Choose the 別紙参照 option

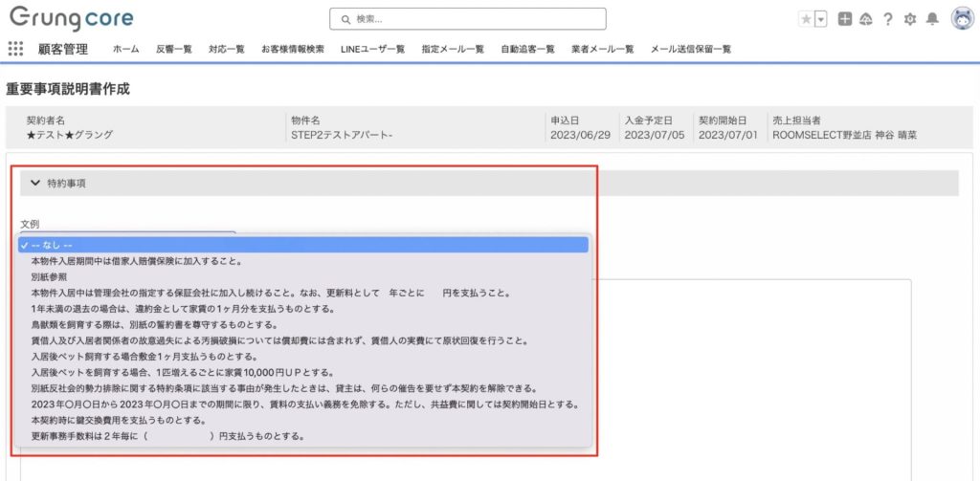coord(50,276)
